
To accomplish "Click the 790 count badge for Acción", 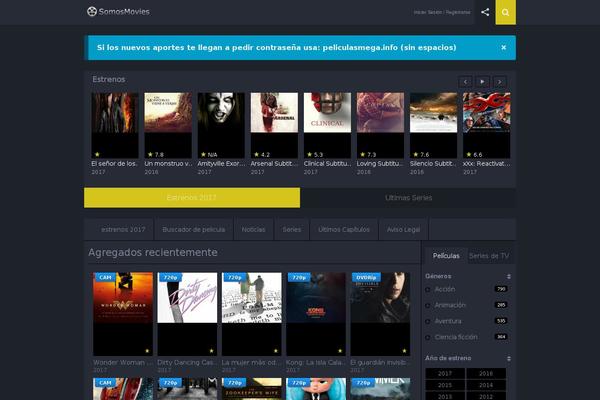I will pyautogui.click(x=501, y=289).
